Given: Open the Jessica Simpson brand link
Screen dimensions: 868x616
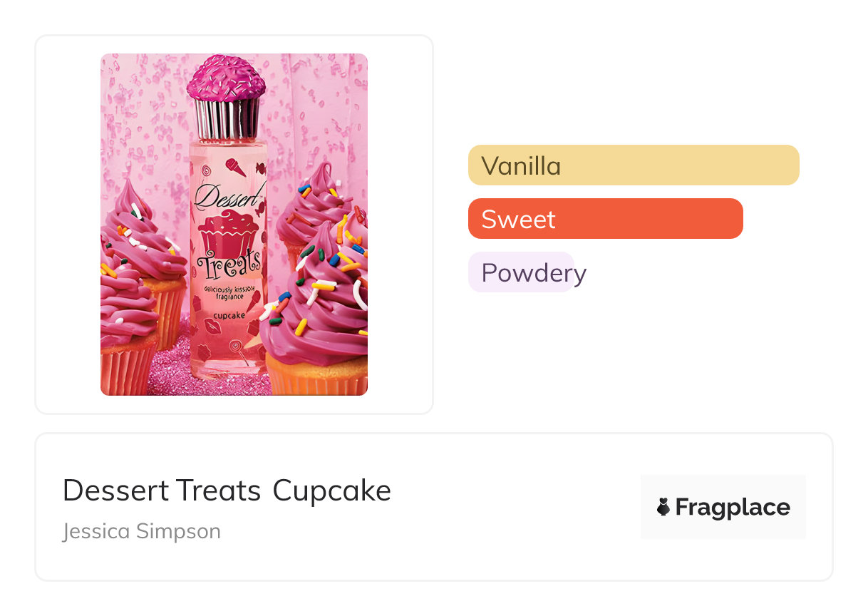Looking at the screenshot, I should tap(141, 531).
